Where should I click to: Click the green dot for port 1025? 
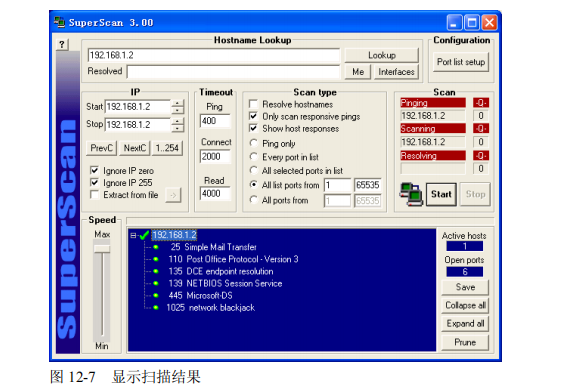click(x=156, y=307)
